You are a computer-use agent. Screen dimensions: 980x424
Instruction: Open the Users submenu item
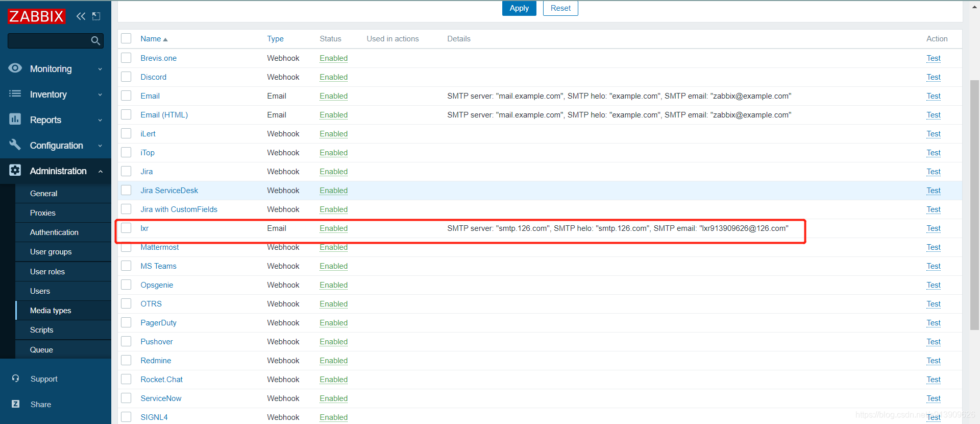(63, 291)
